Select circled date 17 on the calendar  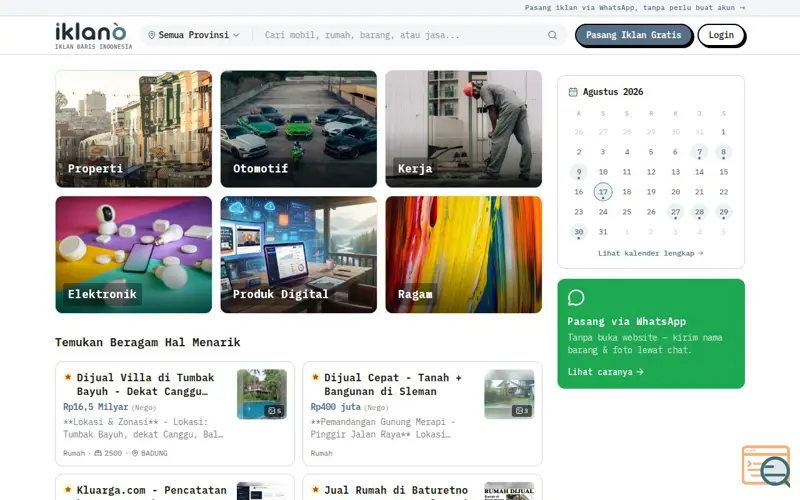[603, 192]
